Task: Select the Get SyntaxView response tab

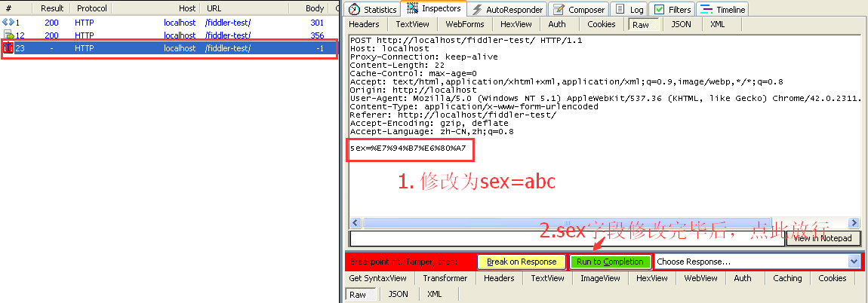Action: coord(378,278)
